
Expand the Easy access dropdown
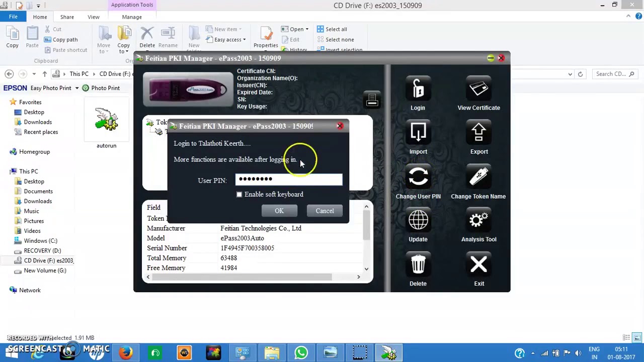(x=245, y=40)
